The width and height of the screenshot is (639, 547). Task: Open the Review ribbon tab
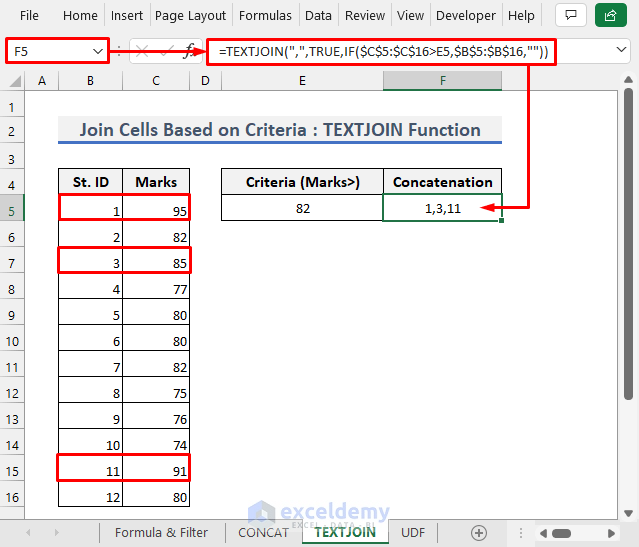[x=365, y=15]
